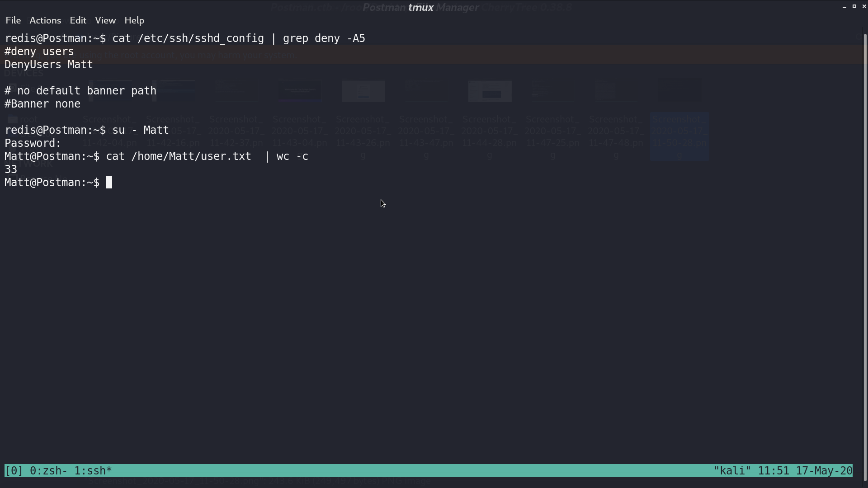The width and height of the screenshot is (868, 488).
Task: Click the terminal scrollbar
Action: click(x=865, y=258)
